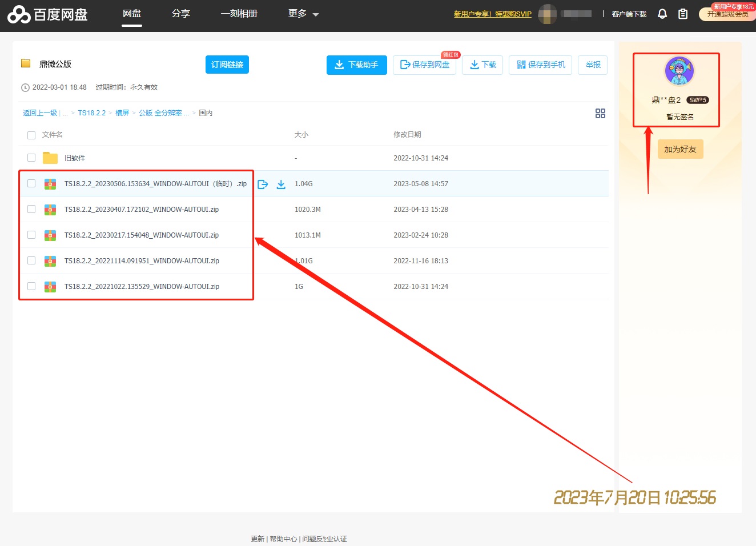Click save-to-netdisk icon on the 20230506 row

click(263, 184)
